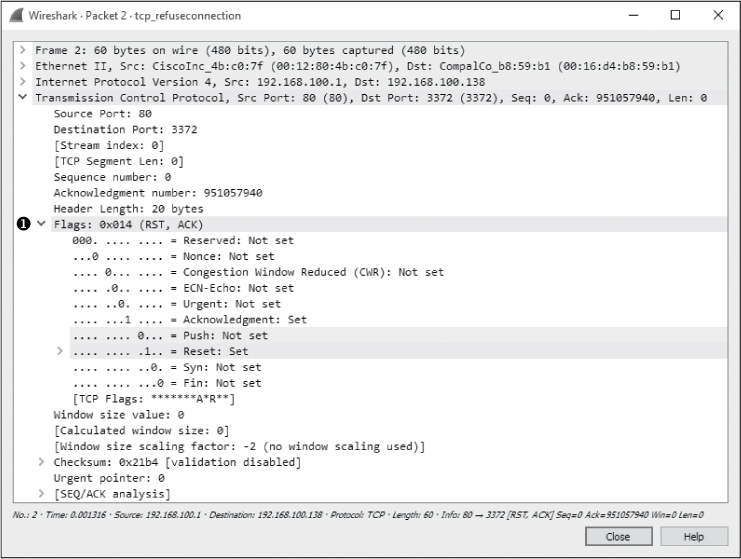This screenshot has width=741, height=559.
Task: Select the Push: Not set line
Action: (x=170, y=335)
